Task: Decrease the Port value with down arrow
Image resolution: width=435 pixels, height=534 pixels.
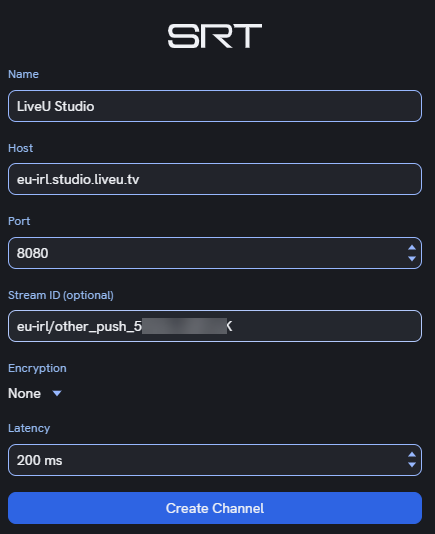Action: click(412, 258)
